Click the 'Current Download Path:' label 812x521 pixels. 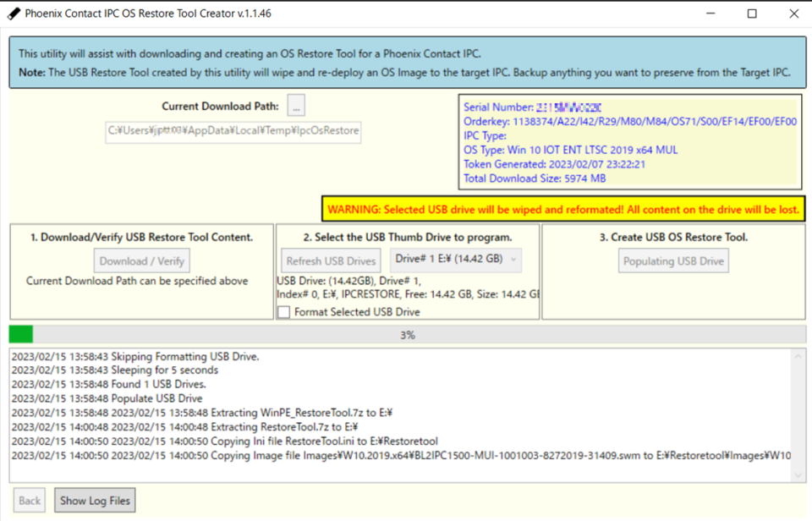[220, 107]
